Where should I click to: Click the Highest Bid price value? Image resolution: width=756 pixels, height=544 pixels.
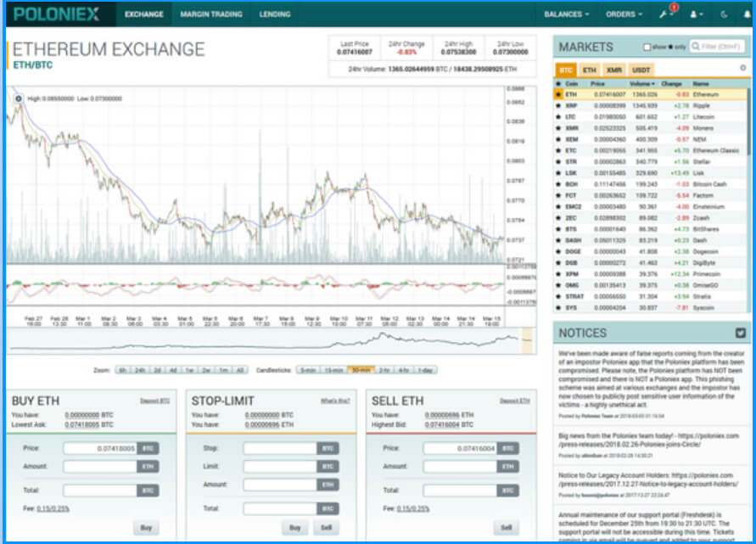(x=442, y=425)
